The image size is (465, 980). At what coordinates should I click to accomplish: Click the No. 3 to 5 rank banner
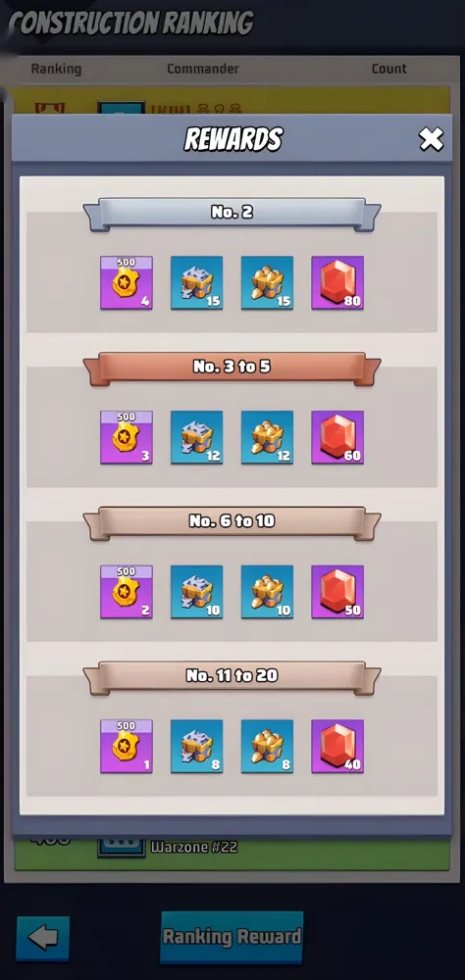[x=232, y=368]
